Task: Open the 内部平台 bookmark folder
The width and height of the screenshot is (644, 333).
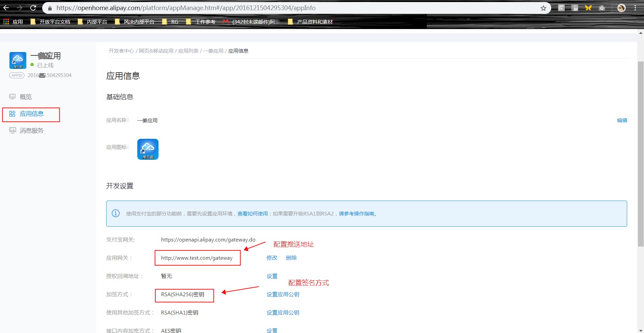Action: click(92, 22)
